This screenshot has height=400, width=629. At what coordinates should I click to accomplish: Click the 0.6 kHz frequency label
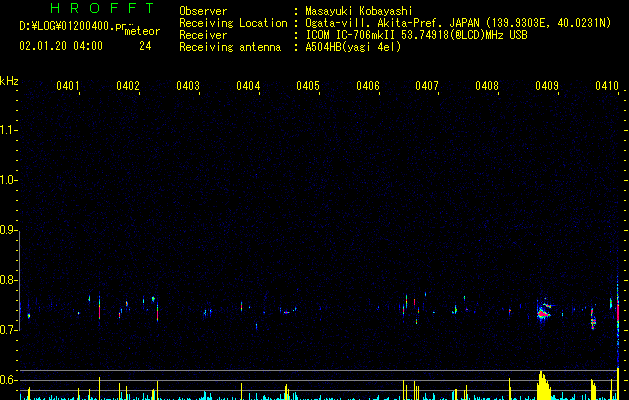click(8, 380)
